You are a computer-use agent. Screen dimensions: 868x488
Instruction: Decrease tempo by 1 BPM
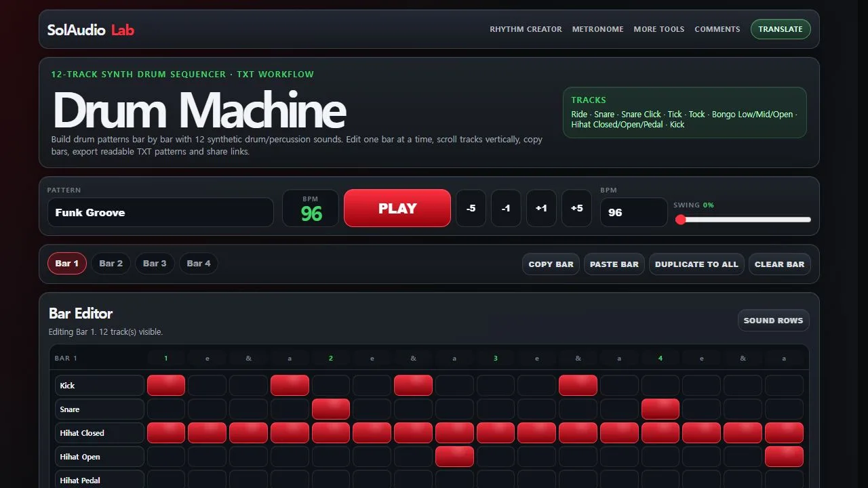coord(506,208)
